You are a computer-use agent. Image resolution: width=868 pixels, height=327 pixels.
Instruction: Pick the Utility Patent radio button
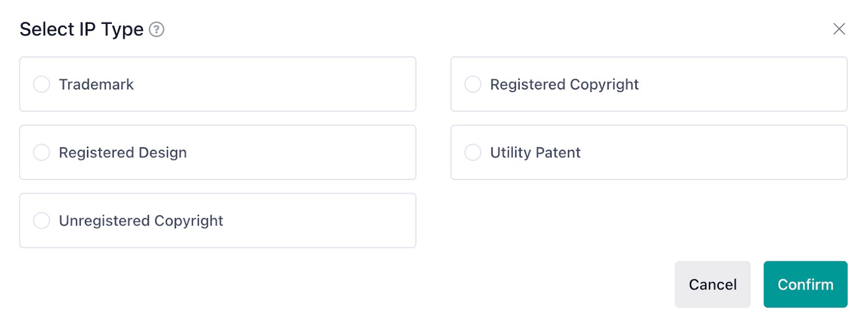[x=473, y=152]
